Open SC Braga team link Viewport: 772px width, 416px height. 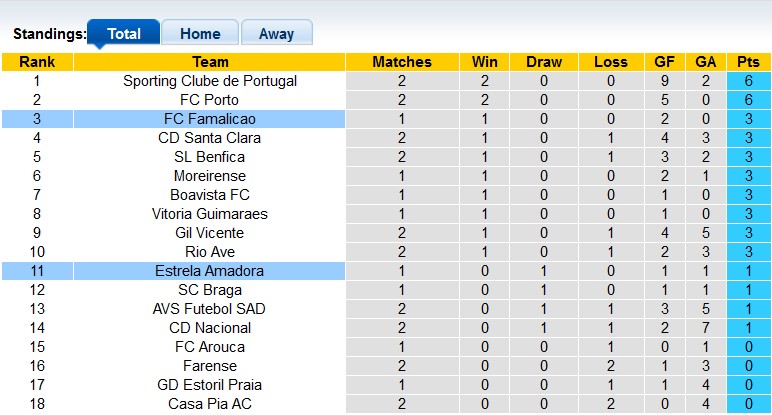click(210, 290)
